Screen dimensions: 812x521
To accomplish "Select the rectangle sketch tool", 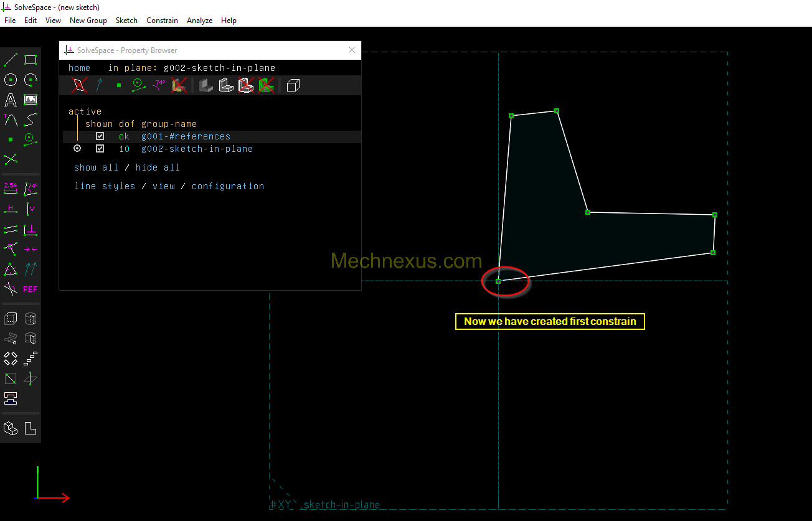I will coord(31,60).
